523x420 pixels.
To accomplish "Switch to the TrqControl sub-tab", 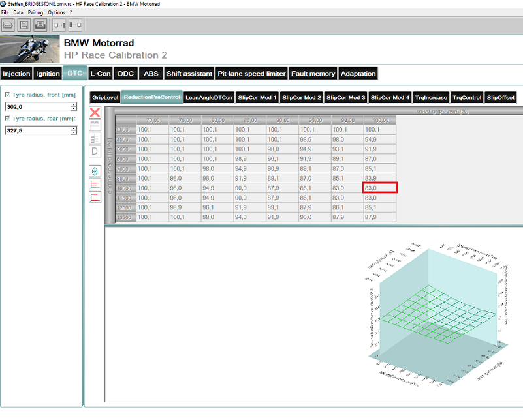I will click(467, 97).
